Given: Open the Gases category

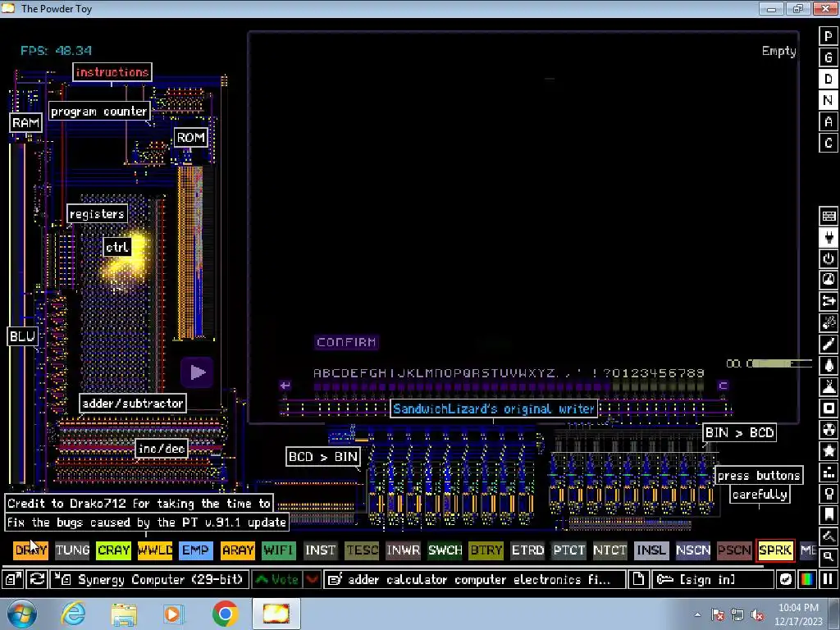Looking at the screenshot, I should point(829,345).
